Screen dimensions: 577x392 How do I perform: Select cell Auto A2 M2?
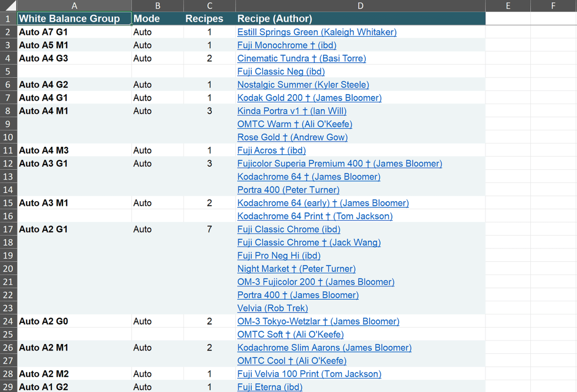pos(74,374)
